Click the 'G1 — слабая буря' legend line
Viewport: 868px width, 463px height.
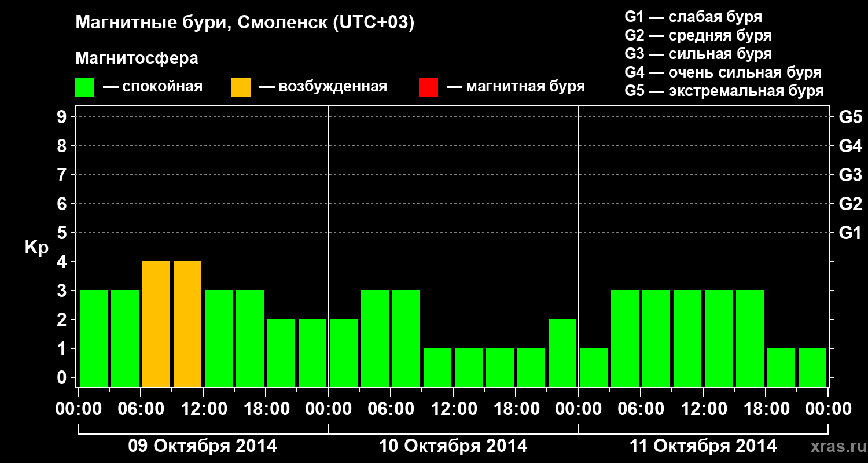[x=693, y=16]
